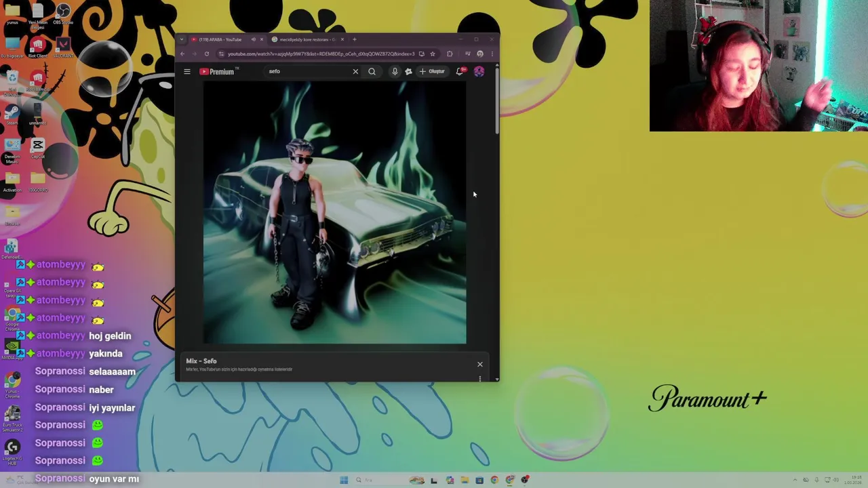Open the YouTube account avatar menu

tap(479, 71)
